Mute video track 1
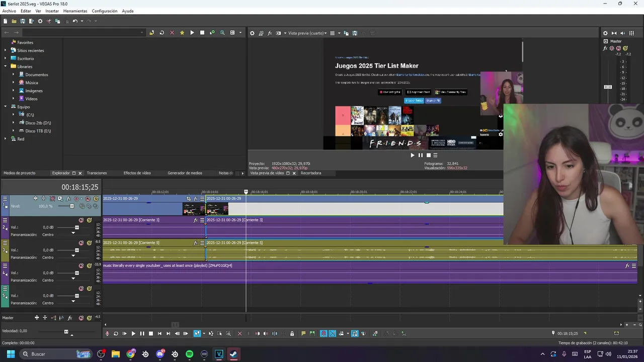The width and height of the screenshot is (644, 362). pos(88,199)
